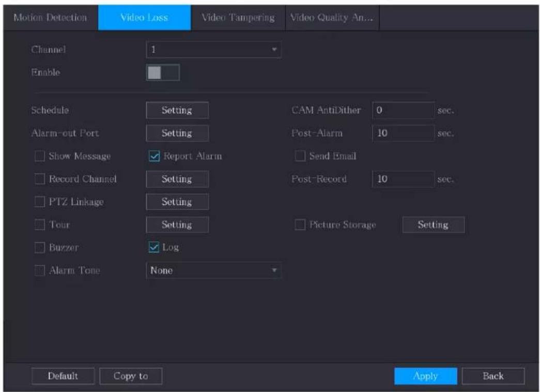Image resolution: width=540 pixels, height=392 pixels.
Task: Toggle the Enable switch
Action: pos(163,73)
